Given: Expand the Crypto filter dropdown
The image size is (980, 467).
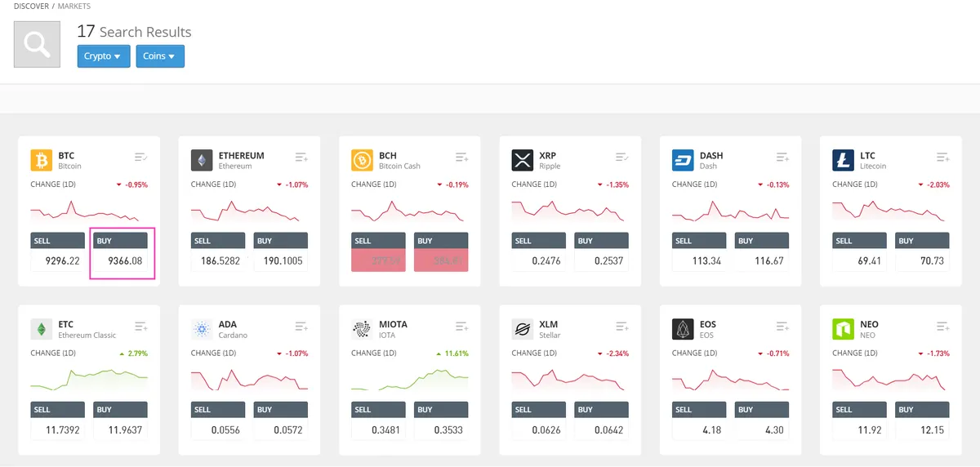Looking at the screenshot, I should coord(104,56).
